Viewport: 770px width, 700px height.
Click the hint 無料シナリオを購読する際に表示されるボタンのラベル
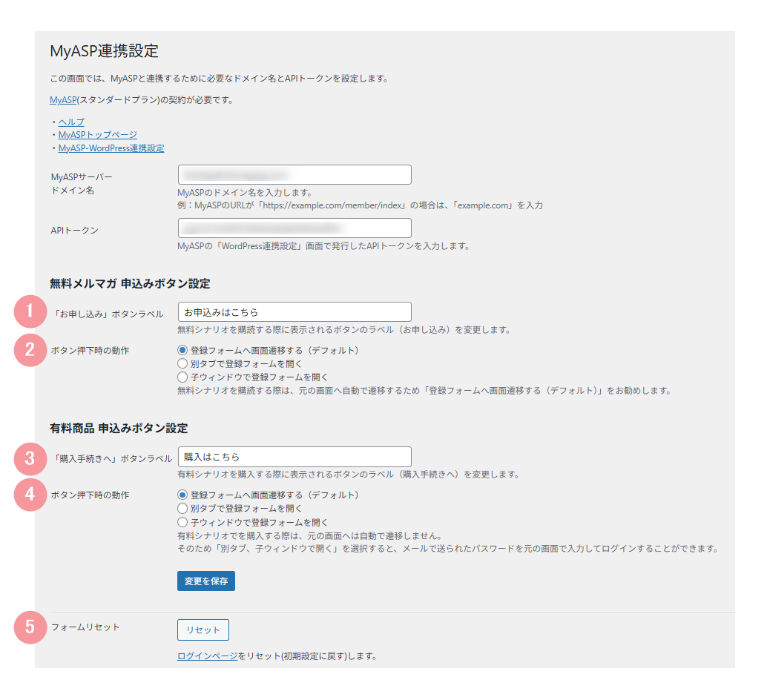344,330
